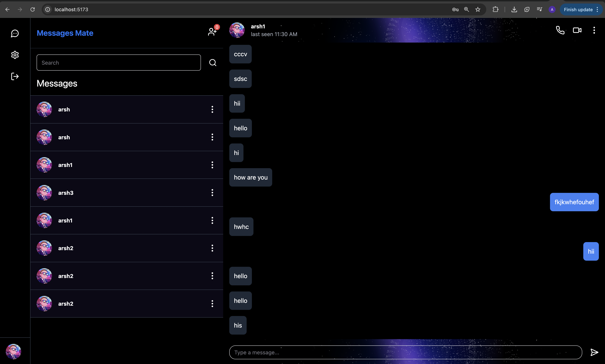
Task: Open the browser downloads icon
Action: pos(514,9)
